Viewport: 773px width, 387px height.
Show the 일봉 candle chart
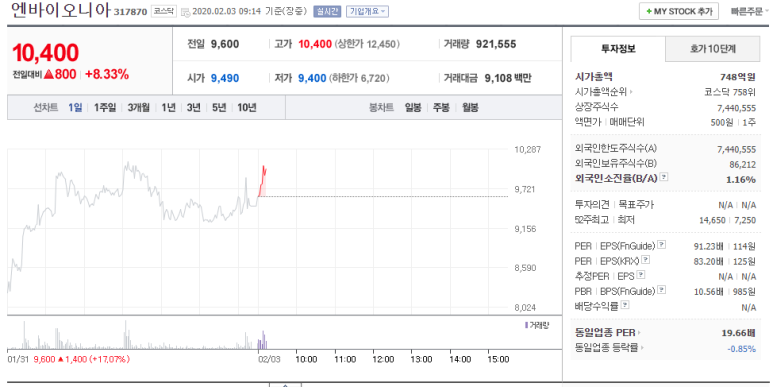point(413,107)
